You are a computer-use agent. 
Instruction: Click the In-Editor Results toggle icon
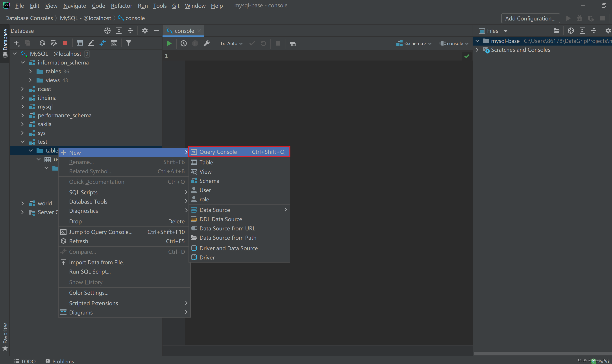click(292, 43)
